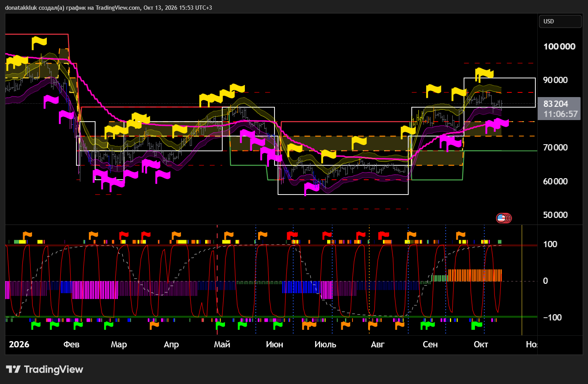Screen dimensions: 588x384
Task: Click the oscillator 100 level label
Action: pyautogui.click(x=550, y=244)
